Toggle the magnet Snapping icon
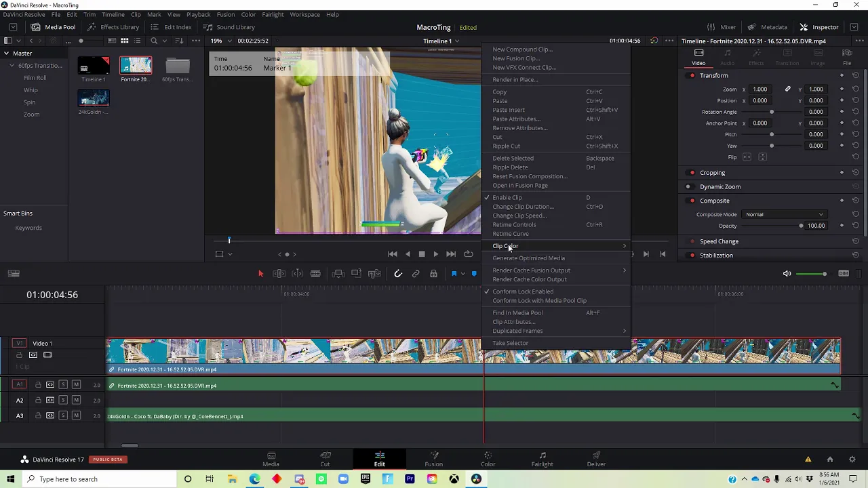The width and height of the screenshot is (868, 488). [x=398, y=274]
